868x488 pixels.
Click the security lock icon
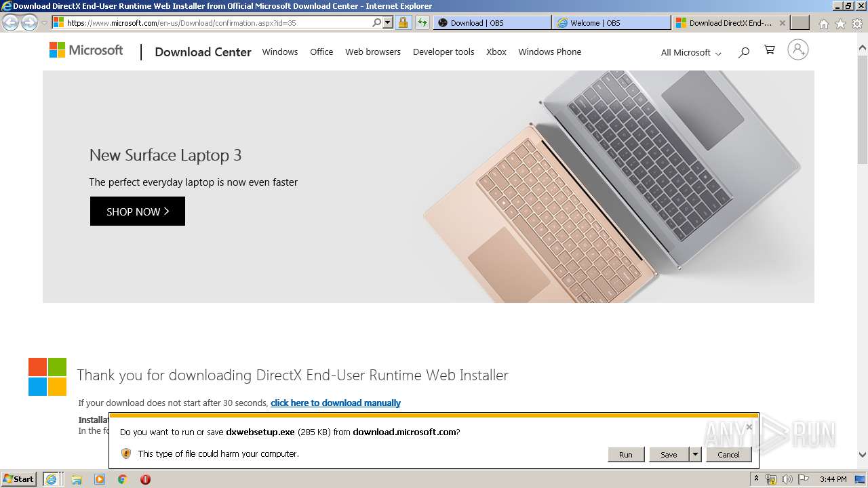coord(403,22)
